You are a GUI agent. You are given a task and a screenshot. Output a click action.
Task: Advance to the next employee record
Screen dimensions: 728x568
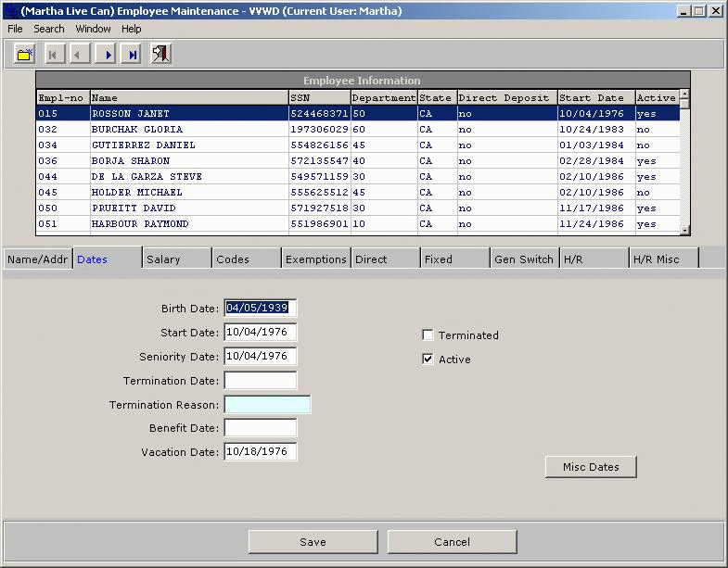click(109, 55)
